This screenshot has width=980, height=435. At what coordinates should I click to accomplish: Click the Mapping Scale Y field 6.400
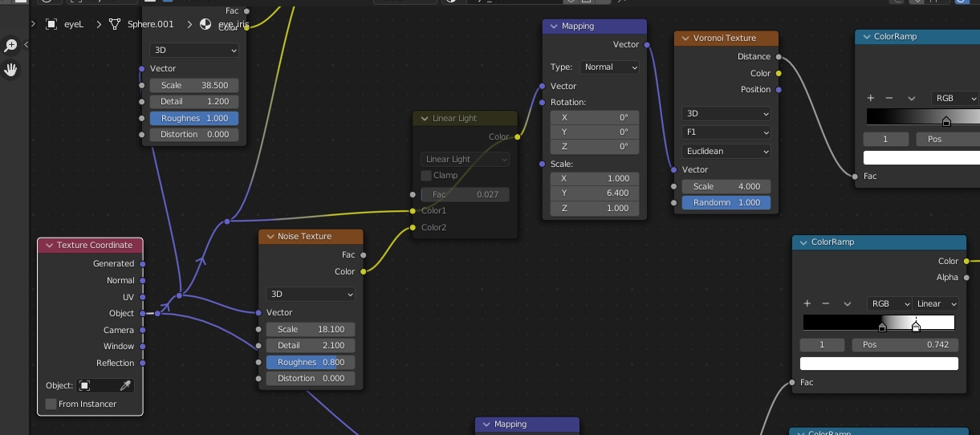pos(595,193)
